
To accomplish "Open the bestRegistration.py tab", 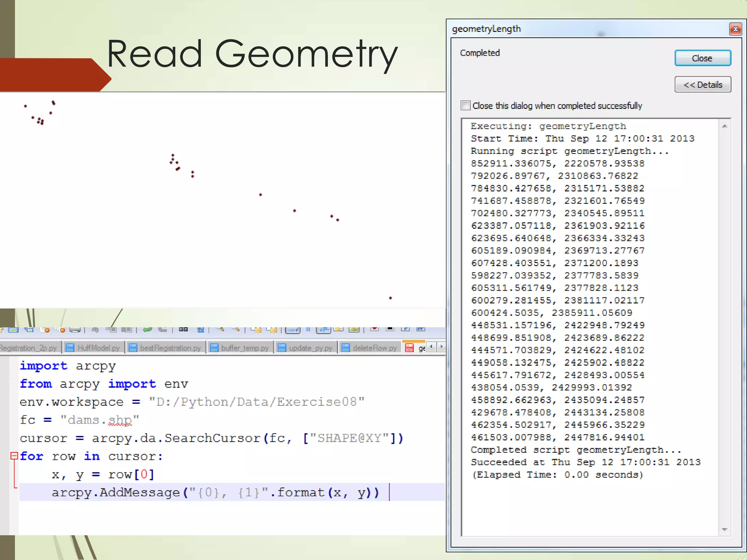I will point(166,348).
